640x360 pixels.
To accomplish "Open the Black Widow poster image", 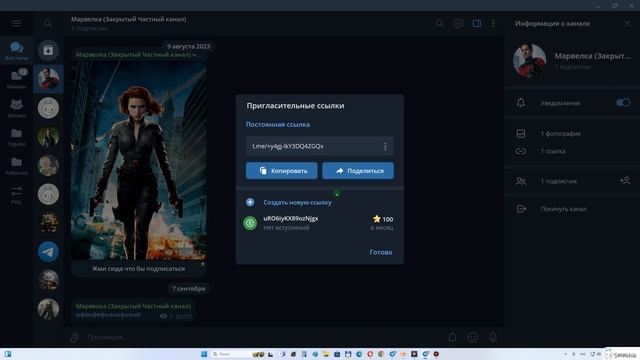I will 138,160.
